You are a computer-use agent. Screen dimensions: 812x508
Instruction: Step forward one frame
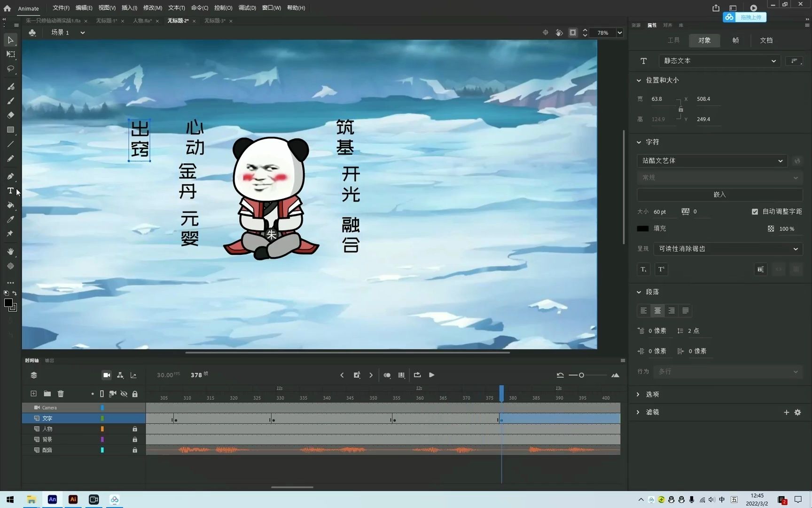[x=371, y=375]
